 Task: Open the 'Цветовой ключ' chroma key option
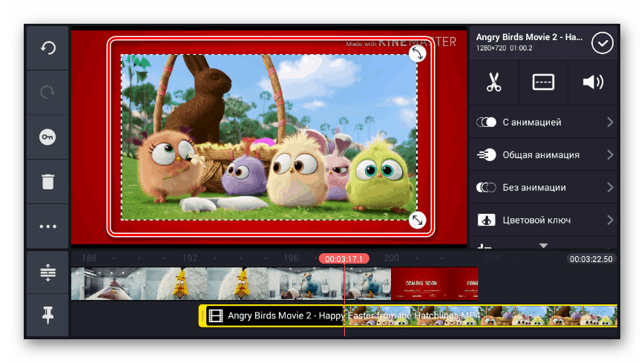[x=543, y=220]
